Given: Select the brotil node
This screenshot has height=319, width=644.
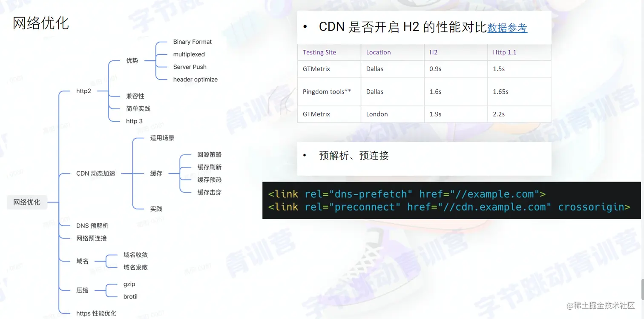Looking at the screenshot, I should point(130,296).
